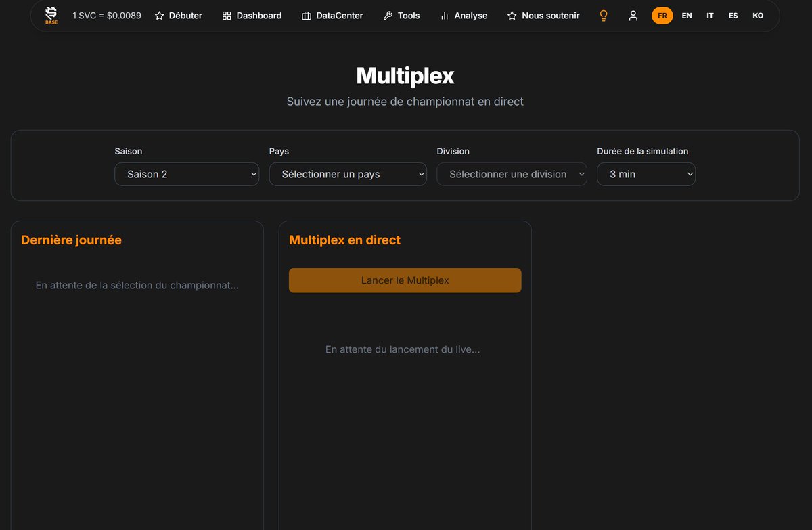Switch language to ES
This screenshot has height=530, width=812.
(x=734, y=16)
